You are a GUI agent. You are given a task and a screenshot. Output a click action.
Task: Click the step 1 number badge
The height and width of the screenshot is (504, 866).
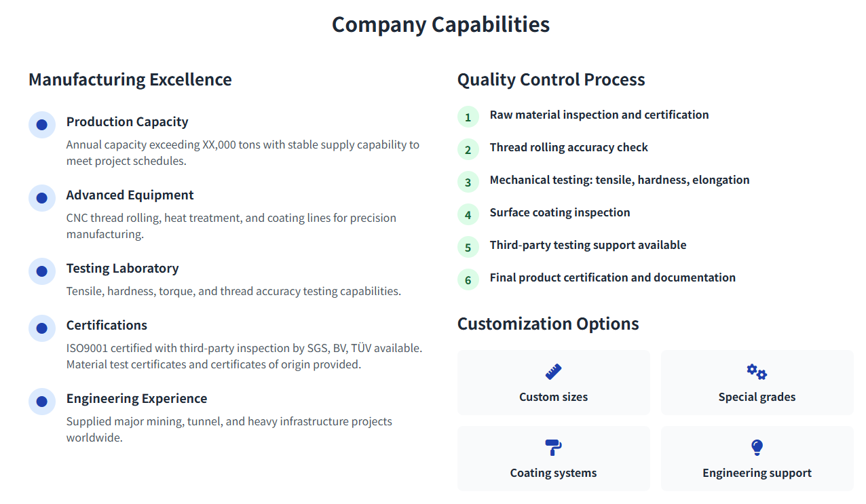tap(468, 117)
